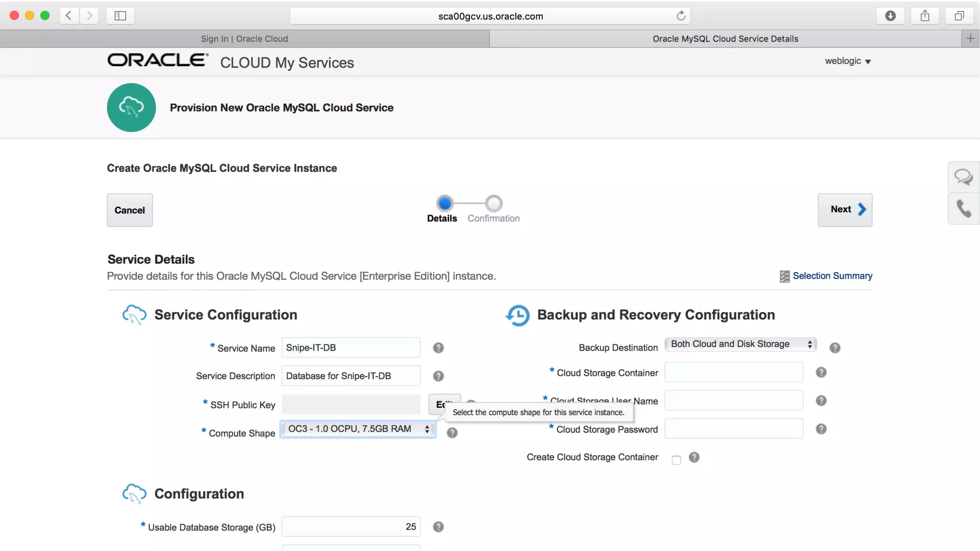Open help for Compute Shape field
The width and height of the screenshot is (980, 551).
[452, 433]
